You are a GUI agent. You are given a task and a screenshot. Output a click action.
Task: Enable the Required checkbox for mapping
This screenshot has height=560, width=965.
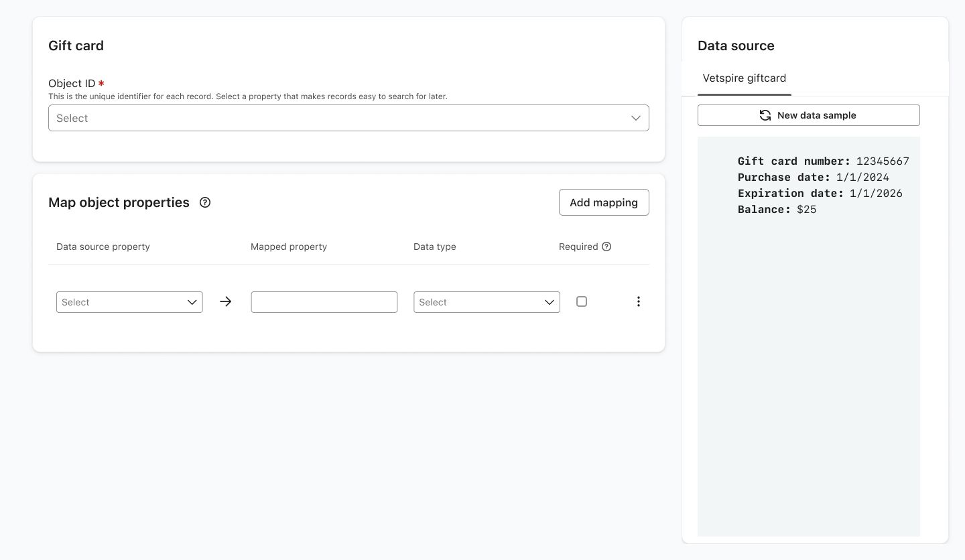coord(582,301)
